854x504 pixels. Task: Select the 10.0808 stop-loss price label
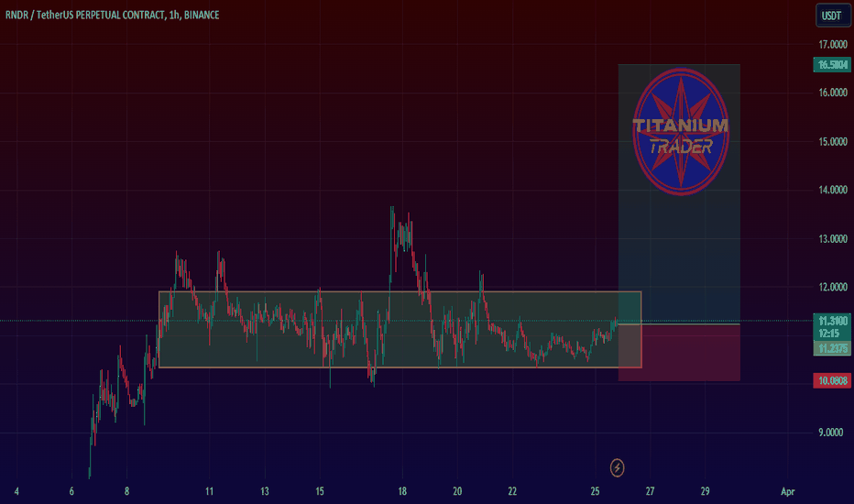832,380
